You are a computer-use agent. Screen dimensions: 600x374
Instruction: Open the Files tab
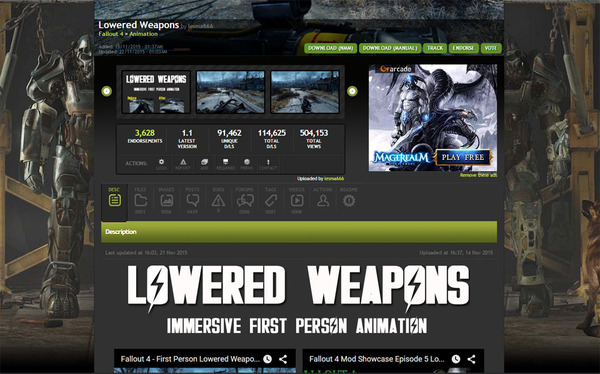[x=140, y=200]
